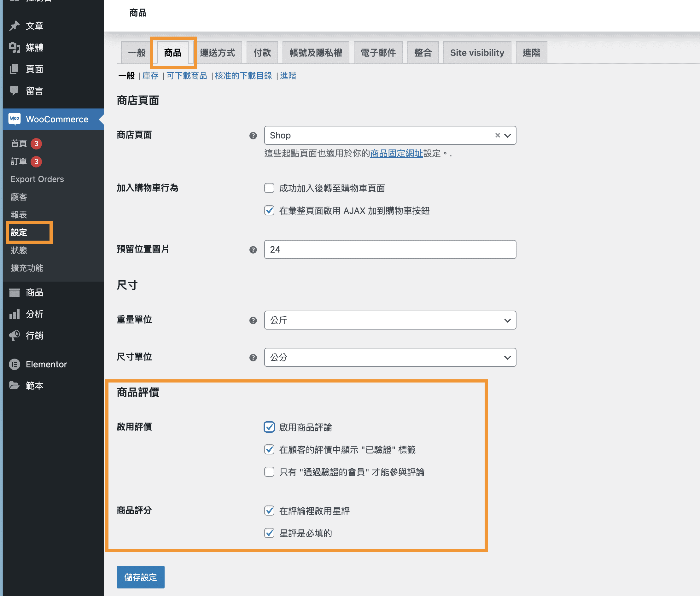
Task: Click the 頁面 pages icon
Action: coord(15,69)
